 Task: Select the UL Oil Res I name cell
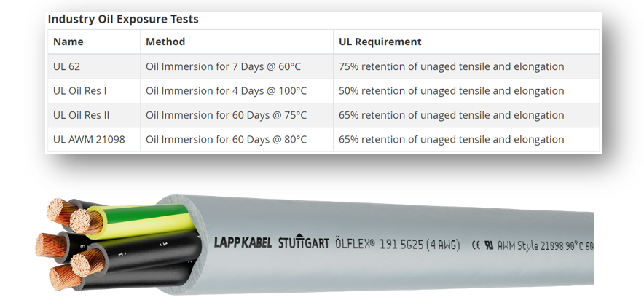coord(80,91)
